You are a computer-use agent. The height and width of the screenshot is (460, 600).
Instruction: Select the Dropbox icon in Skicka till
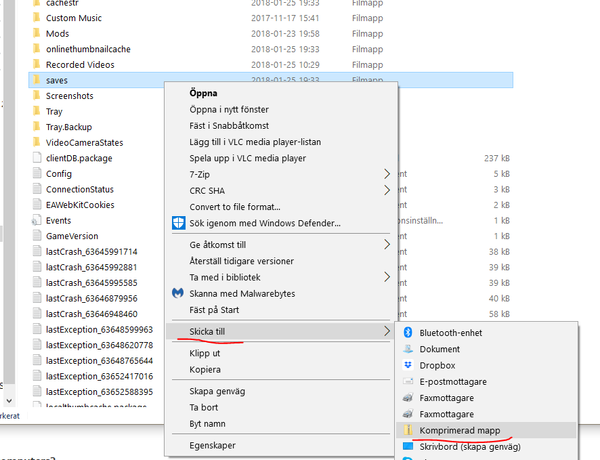coord(408,365)
